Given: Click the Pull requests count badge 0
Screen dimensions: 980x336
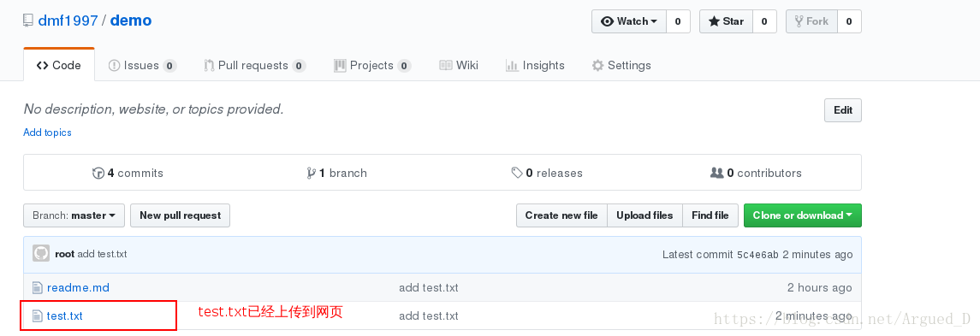Looking at the screenshot, I should (299, 66).
